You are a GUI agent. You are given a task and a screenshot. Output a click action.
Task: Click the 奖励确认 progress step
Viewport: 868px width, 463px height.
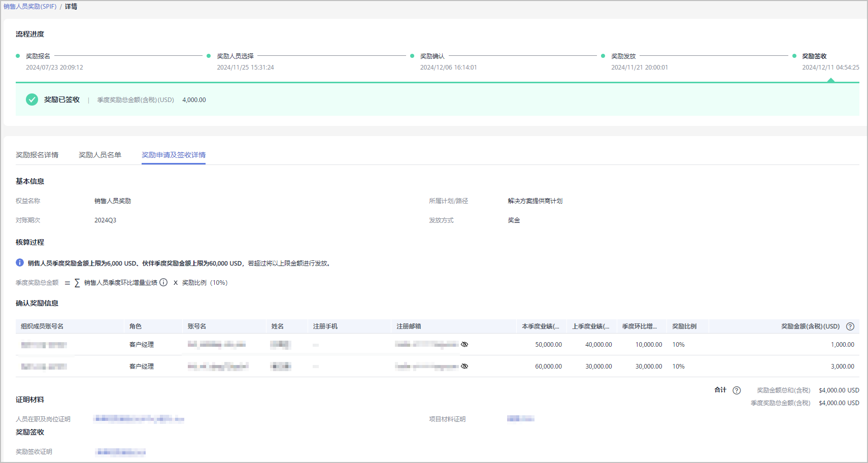432,56
